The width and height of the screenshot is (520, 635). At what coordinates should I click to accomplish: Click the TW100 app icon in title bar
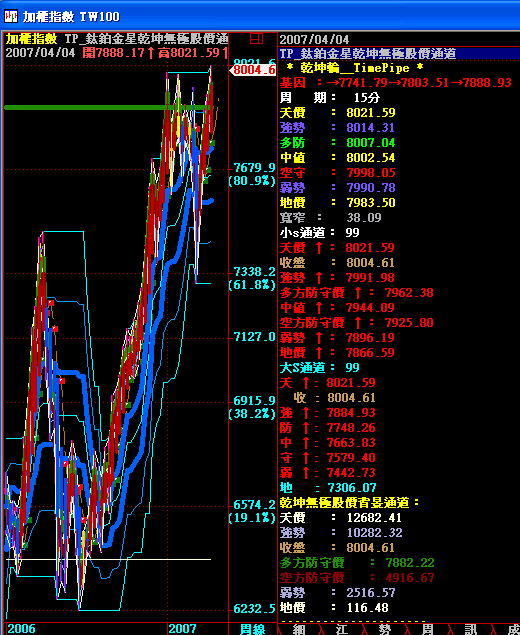[11, 16]
